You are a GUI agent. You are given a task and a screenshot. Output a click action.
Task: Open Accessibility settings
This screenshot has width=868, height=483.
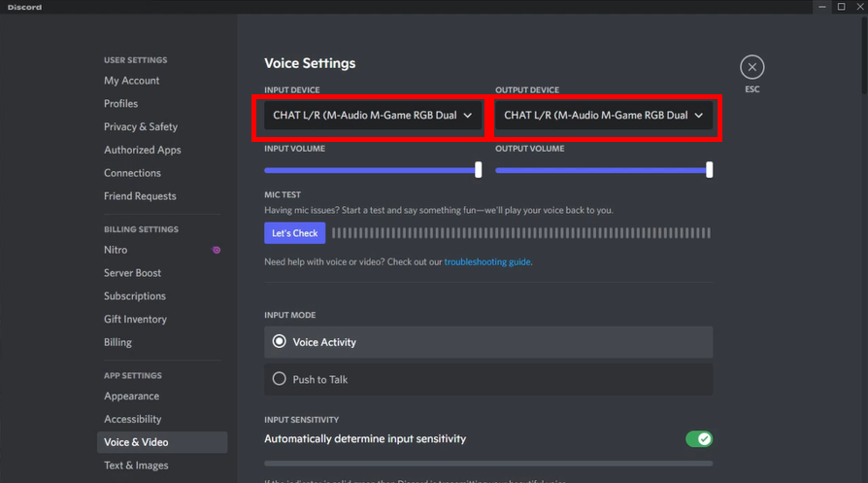pos(132,419)
